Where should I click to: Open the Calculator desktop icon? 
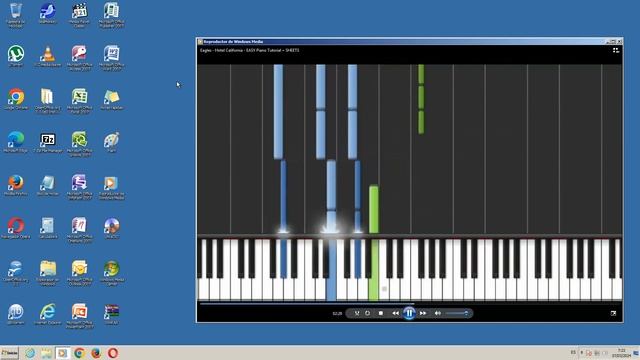coord(47,228)
